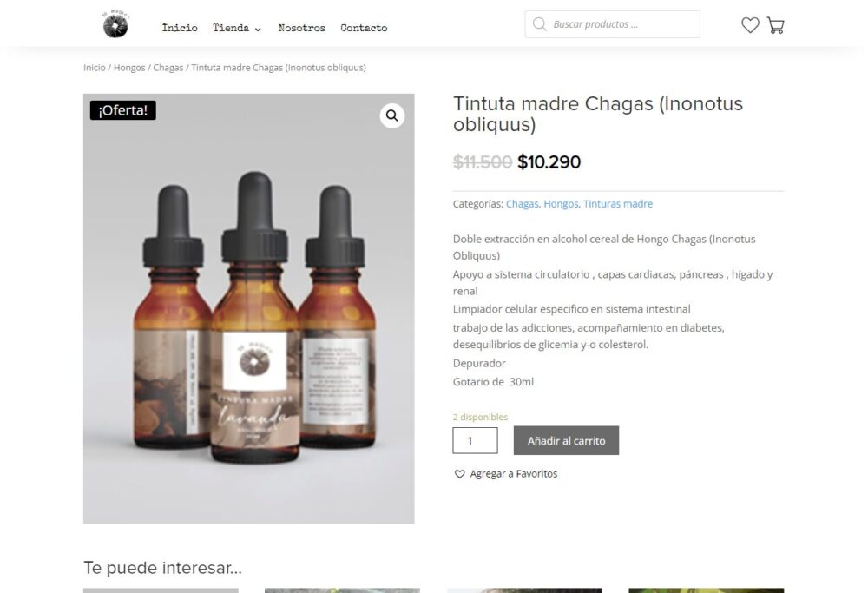
Task: Click the Agregar a Favoritos link
Action: coord(513,474)
